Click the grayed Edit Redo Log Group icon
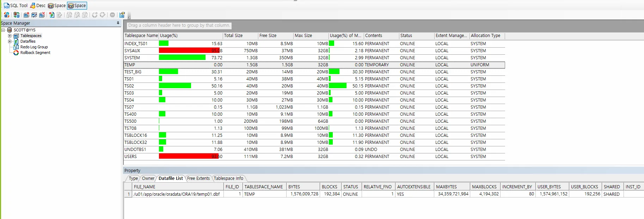644x219 pixels. point(77,15)
